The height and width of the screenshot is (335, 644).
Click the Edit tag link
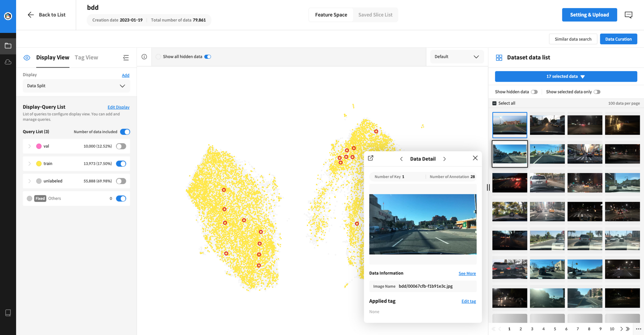tap(469, 302)
